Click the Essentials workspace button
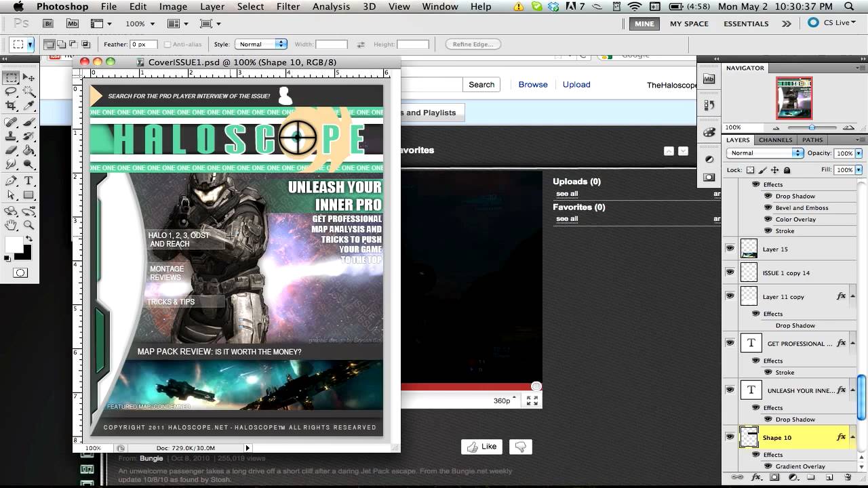Viewport: 868px width, 488px height. click(746, 23)
